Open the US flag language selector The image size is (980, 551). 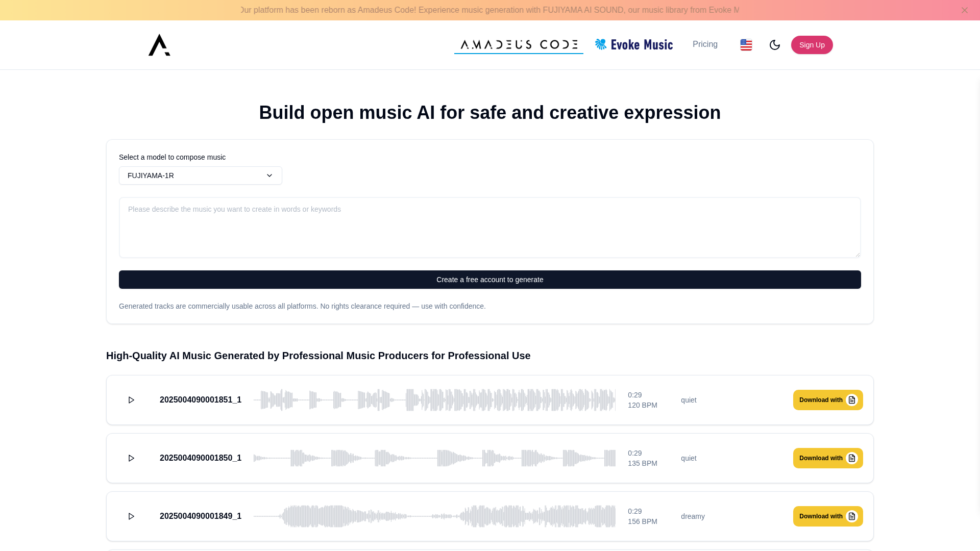click(x=746, y=45)
